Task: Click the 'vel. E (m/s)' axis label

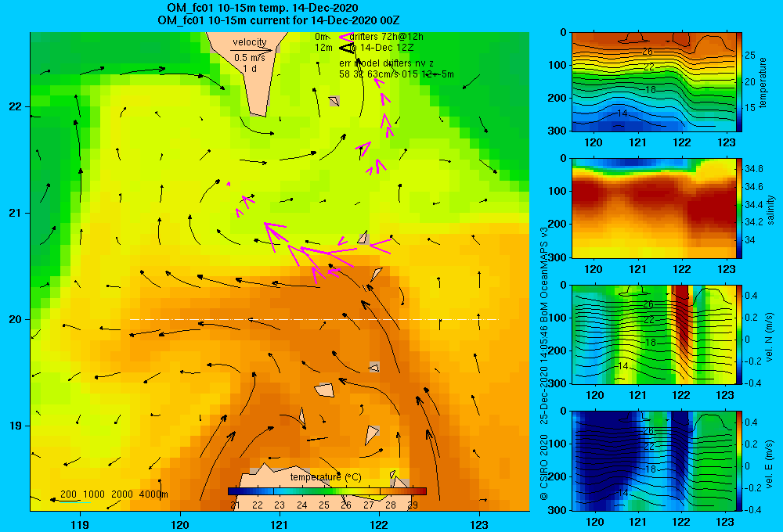Action: (x=769, y=463)
